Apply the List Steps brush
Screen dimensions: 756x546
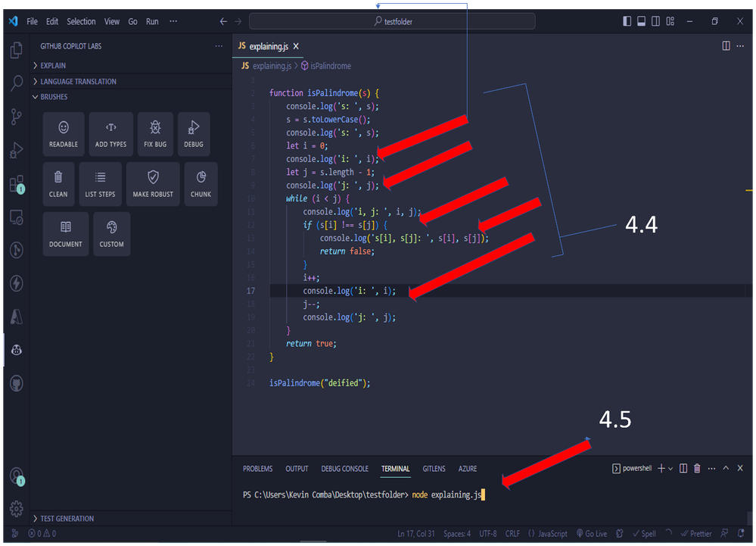[101, 184]
